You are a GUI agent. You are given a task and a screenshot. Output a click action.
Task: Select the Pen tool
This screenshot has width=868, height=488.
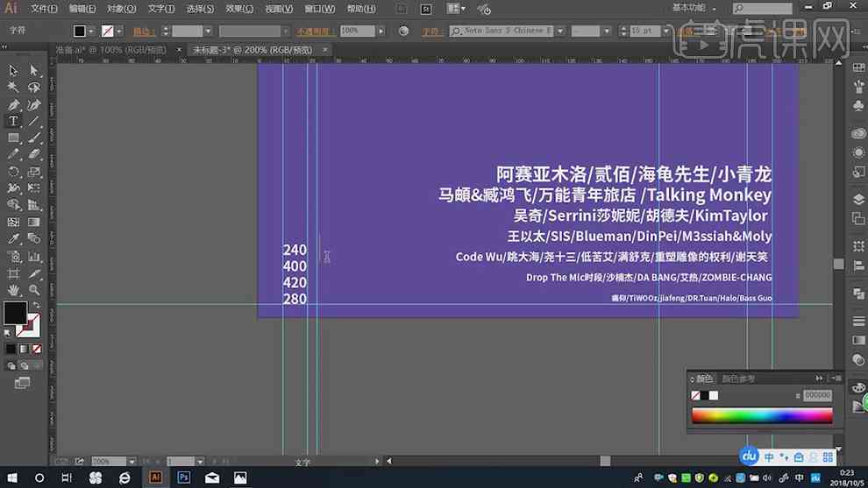tap(13, 104)
